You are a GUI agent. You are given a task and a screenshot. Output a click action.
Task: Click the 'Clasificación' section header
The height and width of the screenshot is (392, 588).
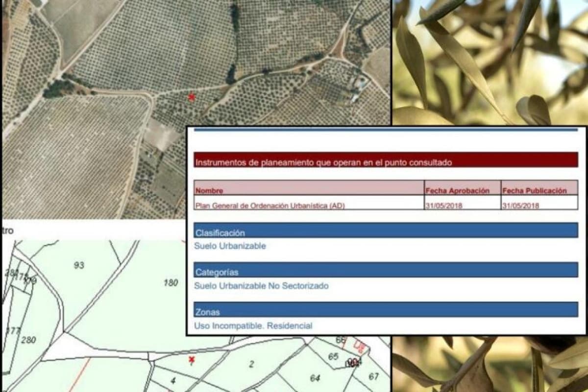[386, 230]
